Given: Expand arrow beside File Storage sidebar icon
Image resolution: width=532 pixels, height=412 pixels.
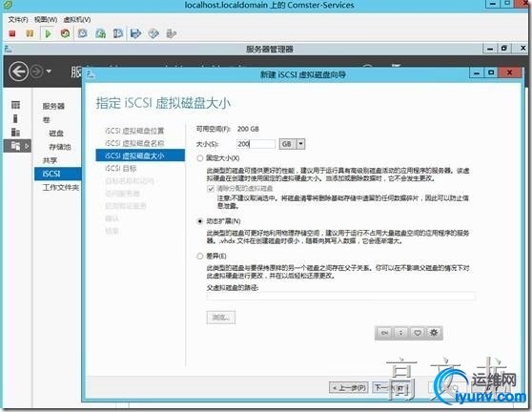Looking at the screenshot, I should point(27,146).
